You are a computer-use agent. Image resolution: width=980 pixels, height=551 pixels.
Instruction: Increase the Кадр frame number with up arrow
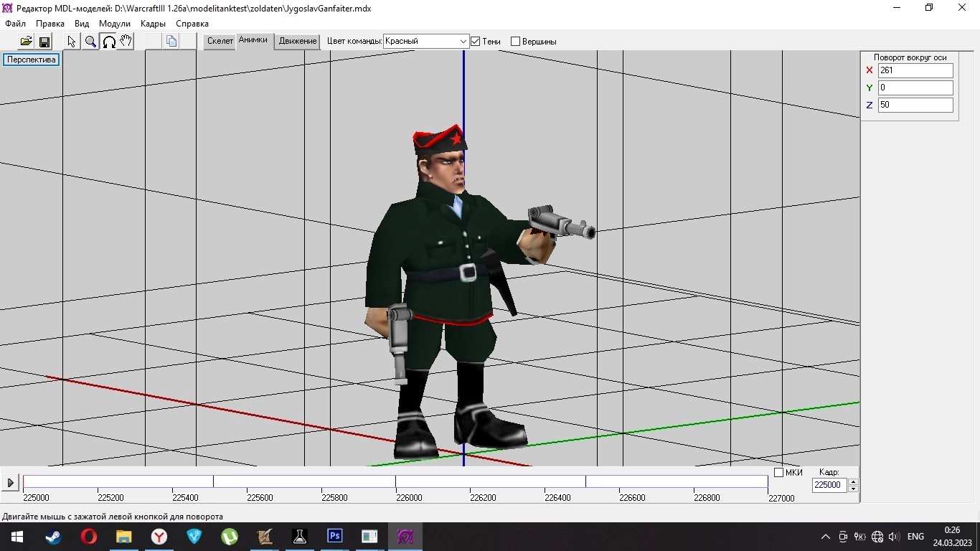[x=853, y=481]
